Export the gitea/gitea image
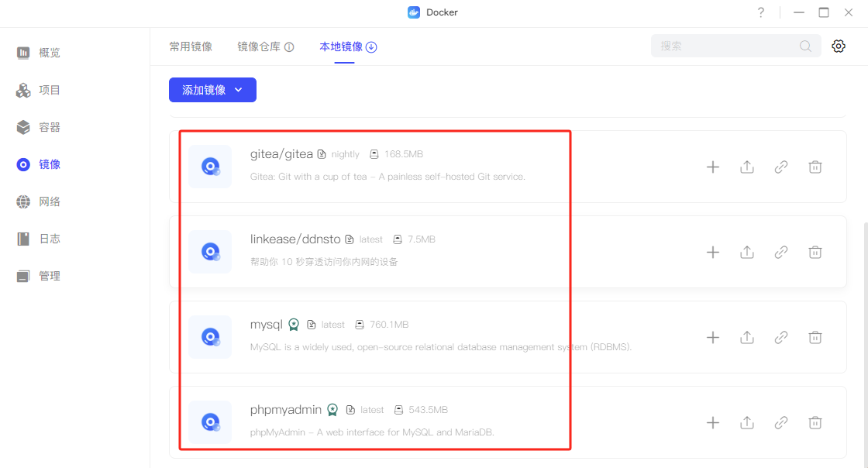 pos(747,167)
